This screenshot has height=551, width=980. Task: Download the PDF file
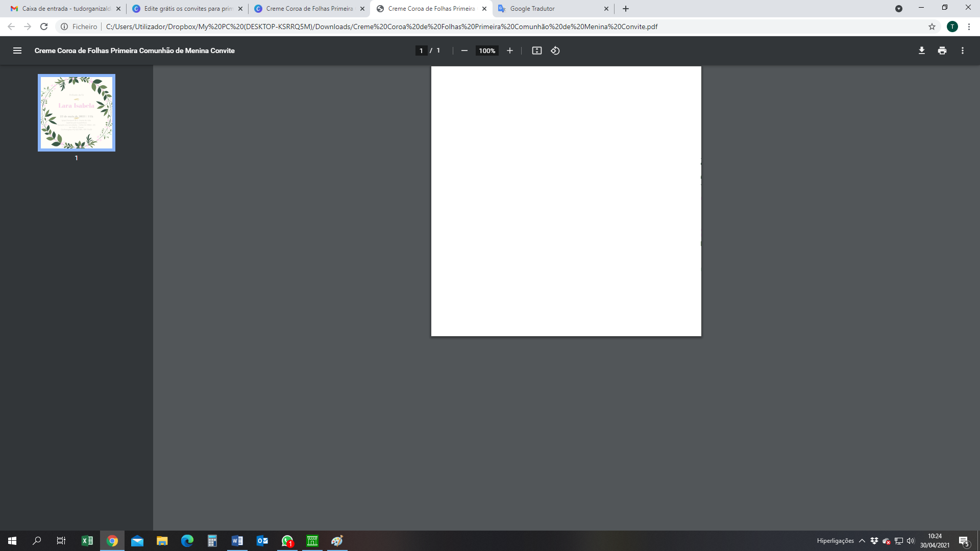(x=922, y=51)
